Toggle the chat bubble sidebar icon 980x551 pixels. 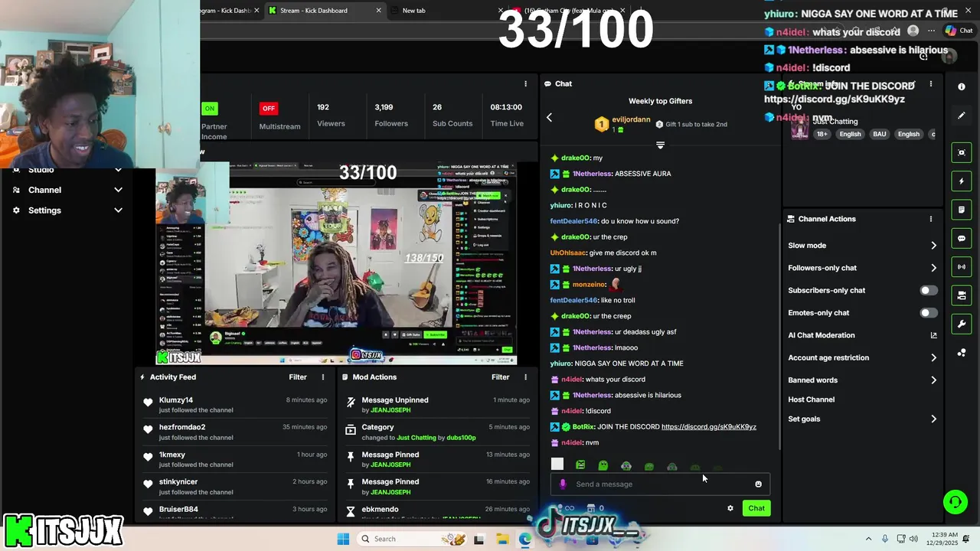point(962,238)
